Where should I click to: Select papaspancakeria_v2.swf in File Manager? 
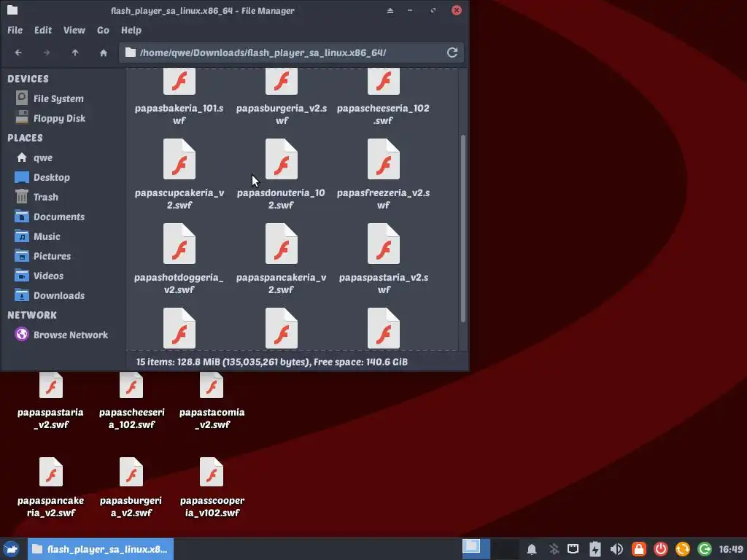pyautogui.click(x=282, y=244)
